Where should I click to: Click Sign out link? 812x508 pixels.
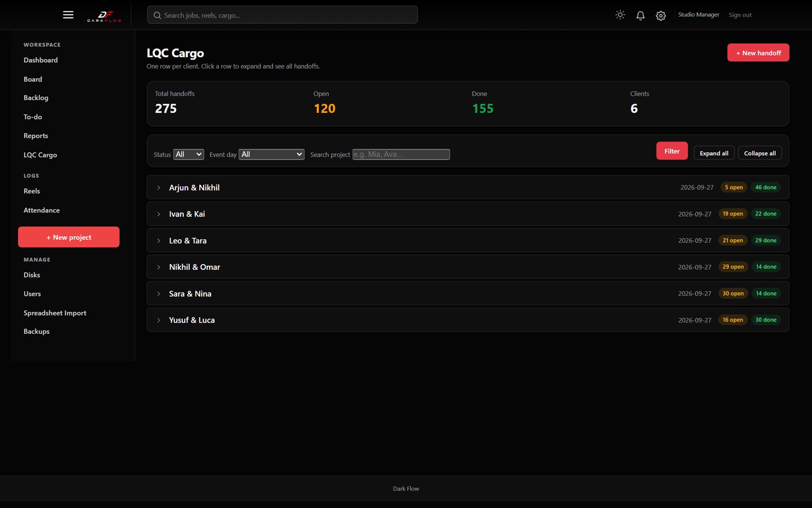pos(740,15)
